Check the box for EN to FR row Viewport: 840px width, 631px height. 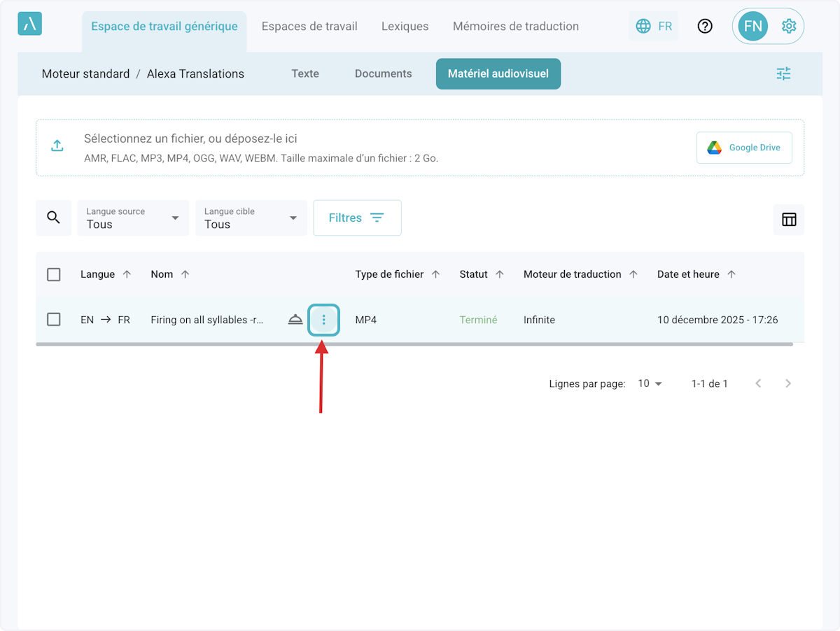pos(54,320)
